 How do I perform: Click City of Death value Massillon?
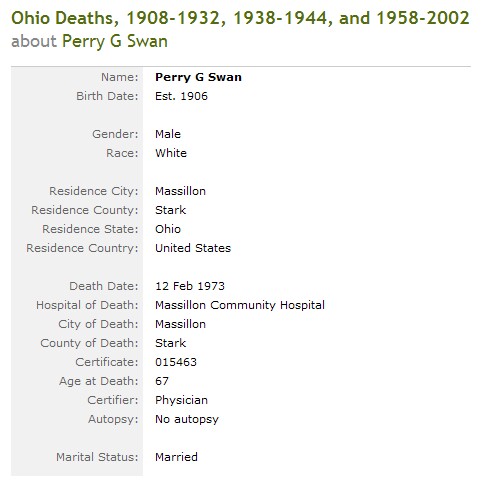pos(180,324)
